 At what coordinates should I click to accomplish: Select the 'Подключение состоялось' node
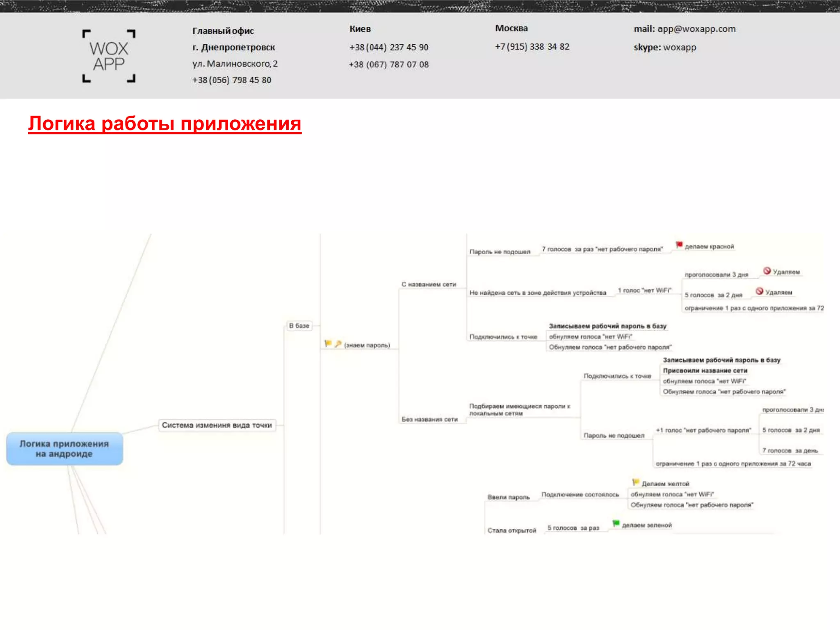580,495
